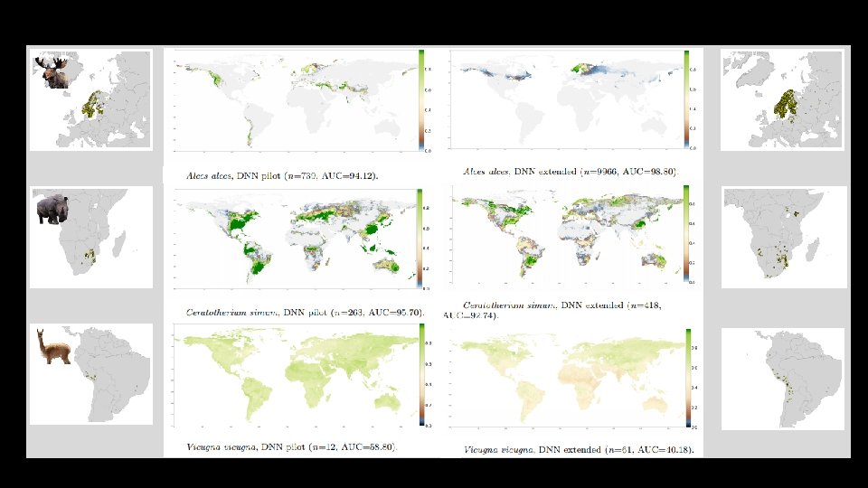Click the color scale of Alces alces extended map
The height and width of the screenshot is (488, 868).
point(687,99)
